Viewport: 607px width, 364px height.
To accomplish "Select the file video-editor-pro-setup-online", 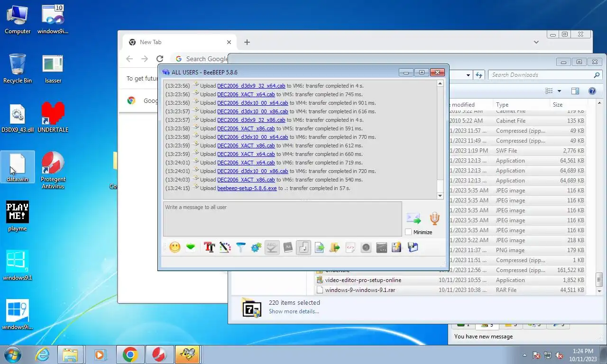I will pyautogui.click(x=363, y=280).
